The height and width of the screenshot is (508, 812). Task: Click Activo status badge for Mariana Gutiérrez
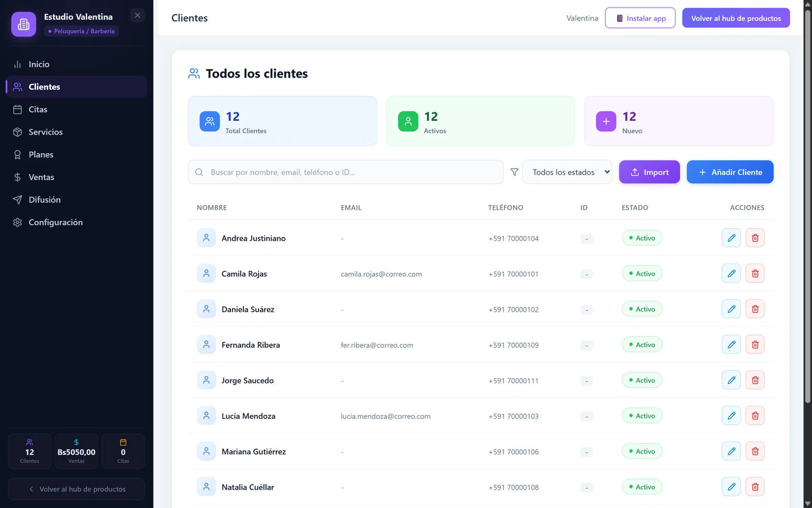pyautogui.click(x=642, y=451)
